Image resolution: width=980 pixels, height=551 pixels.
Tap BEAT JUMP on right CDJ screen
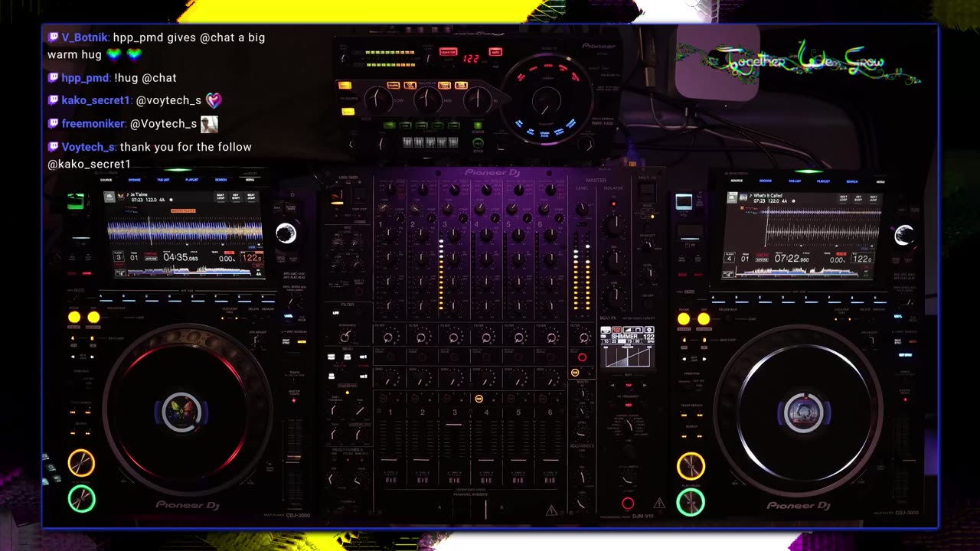coord(873,198)
